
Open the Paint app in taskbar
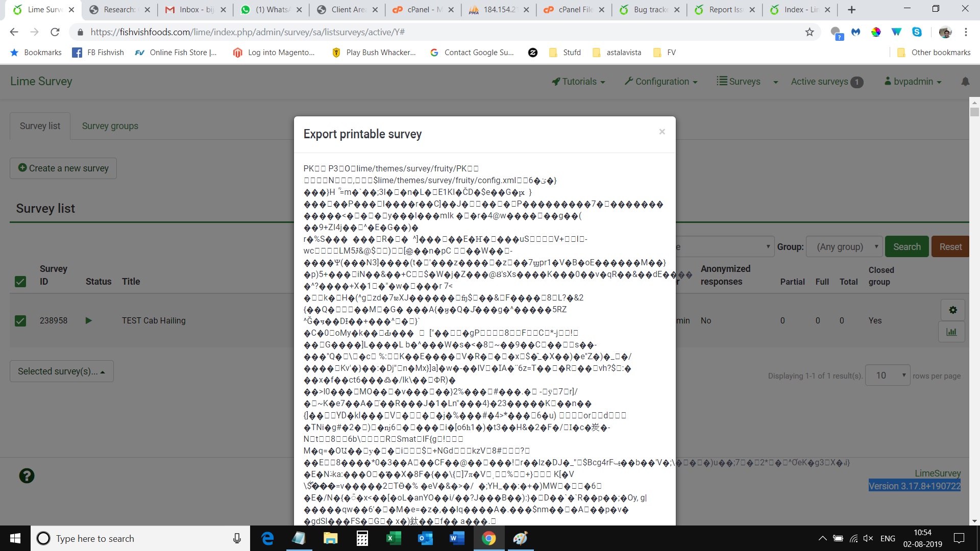[520, 538]
